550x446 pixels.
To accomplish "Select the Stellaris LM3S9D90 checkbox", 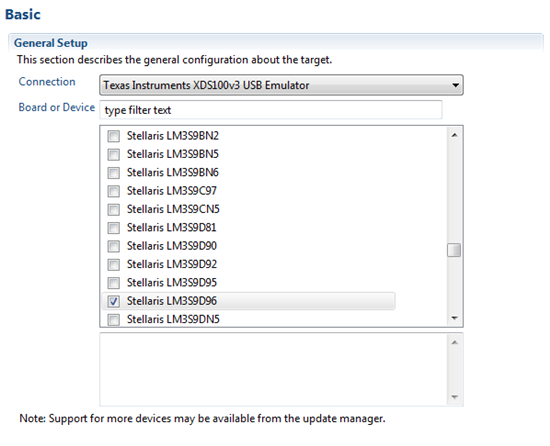I will (x=113, y=246).
